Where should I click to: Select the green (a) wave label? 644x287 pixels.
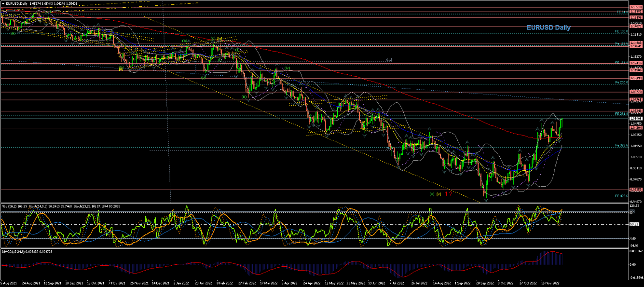pos(185,41)
